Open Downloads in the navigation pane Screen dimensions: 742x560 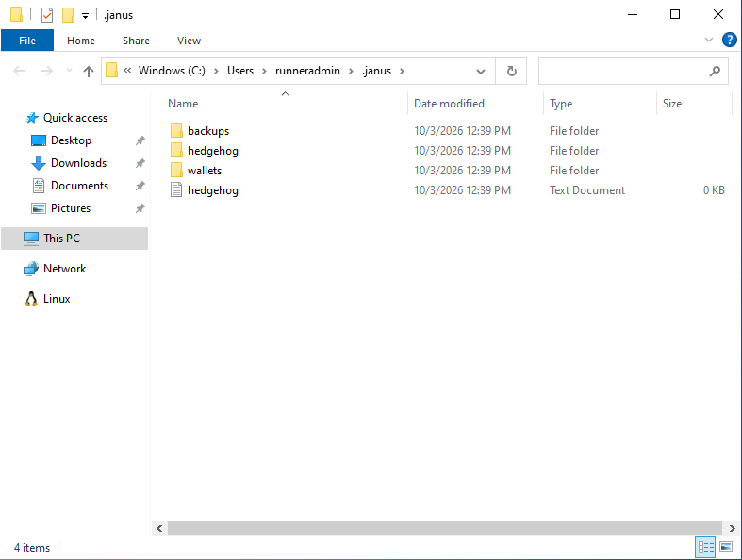(x=78, y=163)
